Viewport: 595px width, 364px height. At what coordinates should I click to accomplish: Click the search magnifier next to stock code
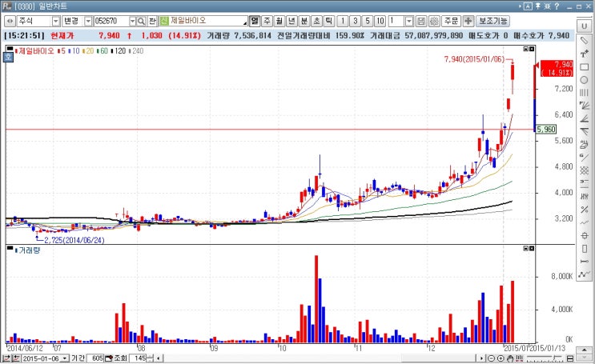coord(141,22)
